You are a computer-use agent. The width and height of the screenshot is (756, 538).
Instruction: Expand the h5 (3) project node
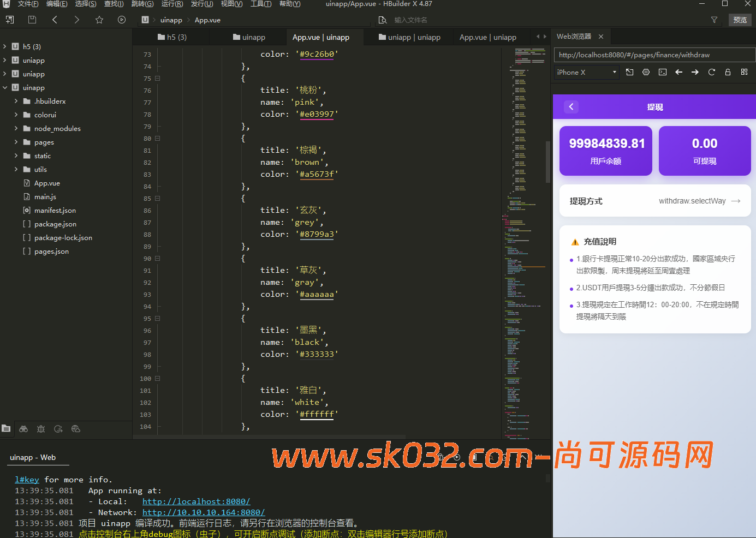pyautogui.click(x=5, y=47)
